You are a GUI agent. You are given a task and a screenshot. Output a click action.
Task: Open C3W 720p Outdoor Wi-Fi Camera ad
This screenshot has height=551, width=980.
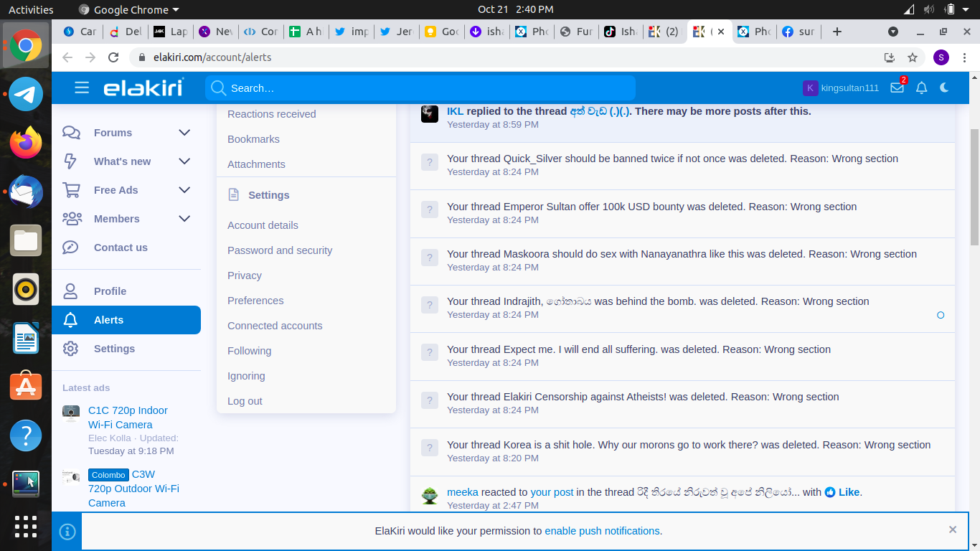click(134, 489)
